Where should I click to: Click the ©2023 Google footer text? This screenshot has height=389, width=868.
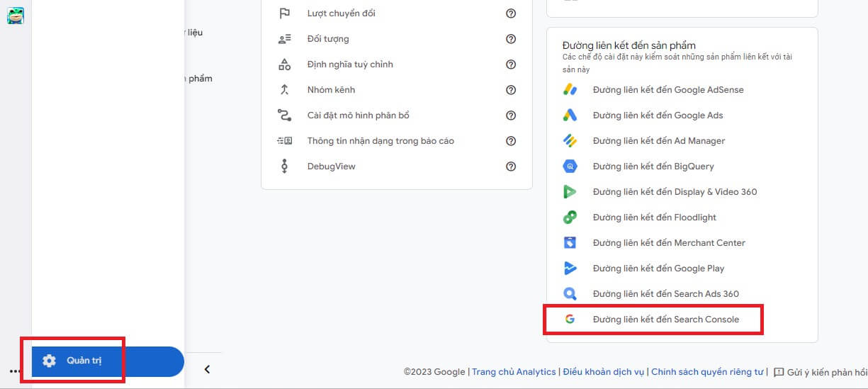click(x=434, y=372)
